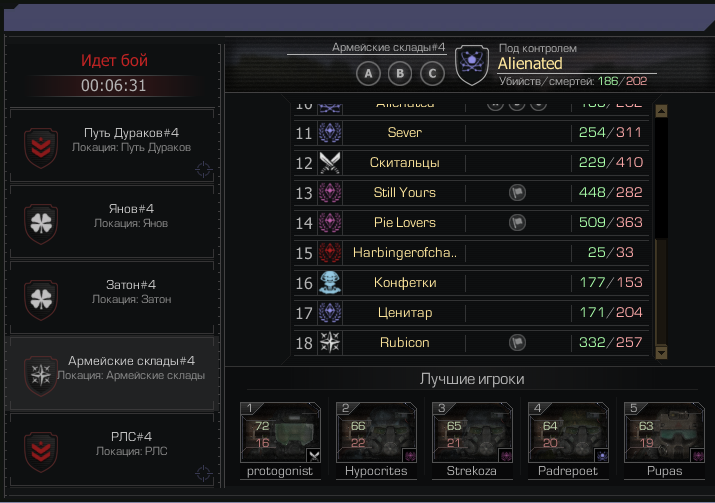Click the Pie Lovers flag icon
715x503 pixels.
pos(517,223)
